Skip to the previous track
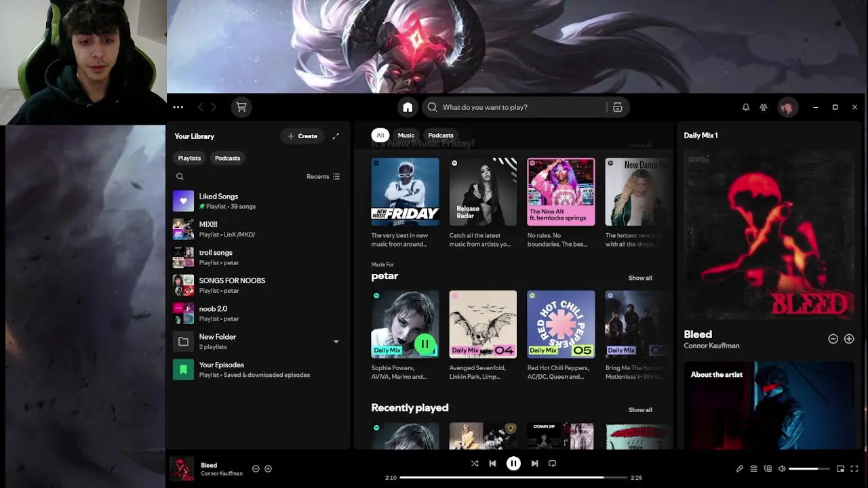The height and width of the screenshot is (488, 868). 492,464
